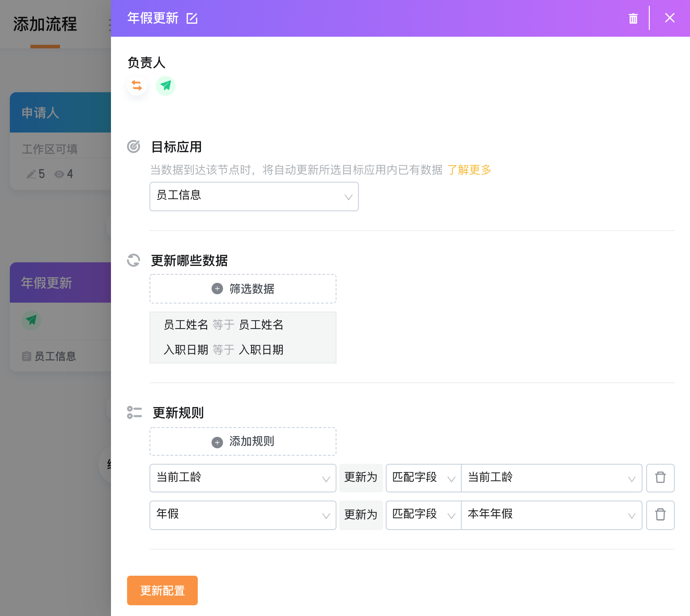Open 匹配字段 dropdown in 当前工龄 rule

[x=424, y=478]
